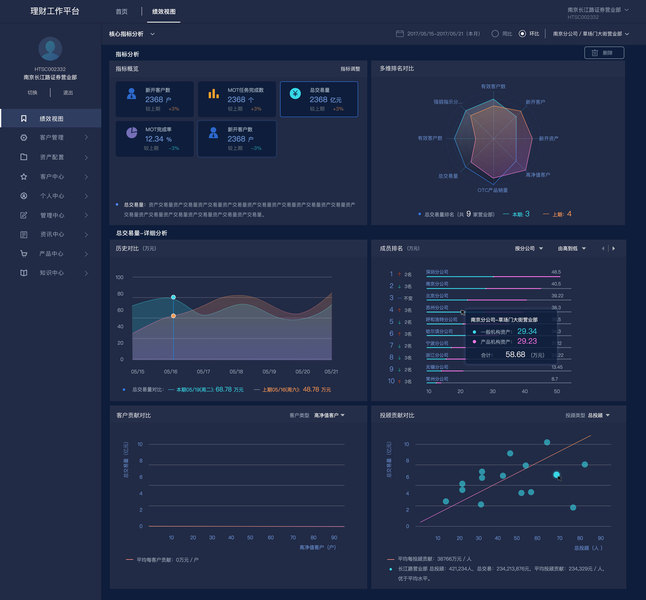Screen dimensions: 646x600
Task: Click the star icon beside 客户中心
Action: point(23,176)
